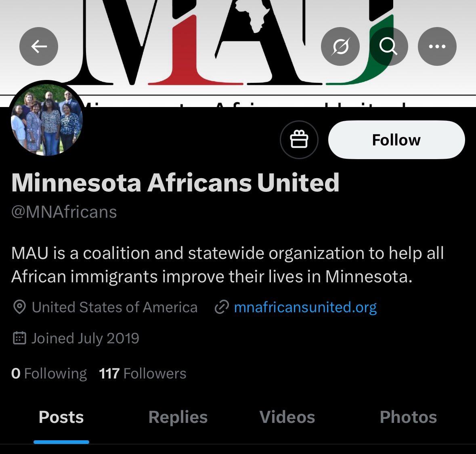Tap the gift box icon

(299, 140)
